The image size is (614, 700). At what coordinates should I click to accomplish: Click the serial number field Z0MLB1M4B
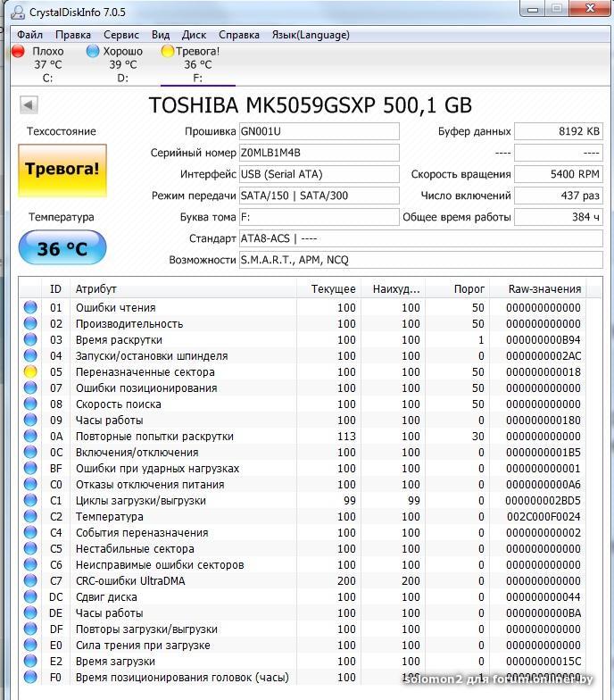tap(319, 153)
